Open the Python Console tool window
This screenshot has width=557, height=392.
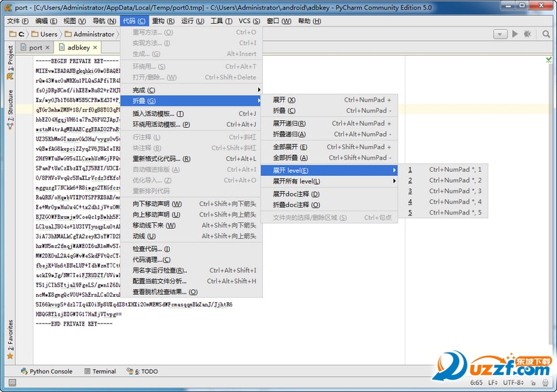(47, 372)
